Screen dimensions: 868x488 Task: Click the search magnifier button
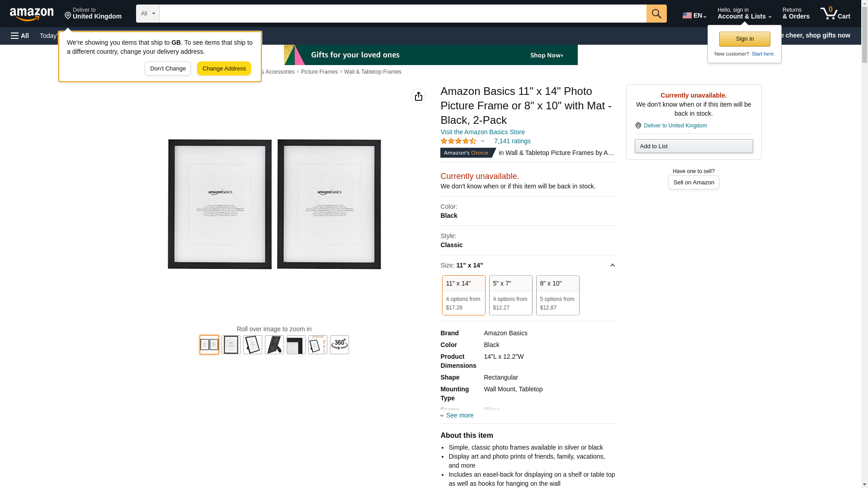click(656, 14)
